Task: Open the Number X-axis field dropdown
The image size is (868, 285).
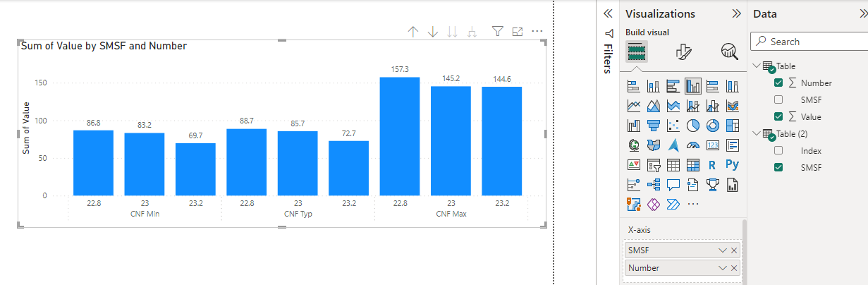Action: pyautogui.click(x=722, y=268)
